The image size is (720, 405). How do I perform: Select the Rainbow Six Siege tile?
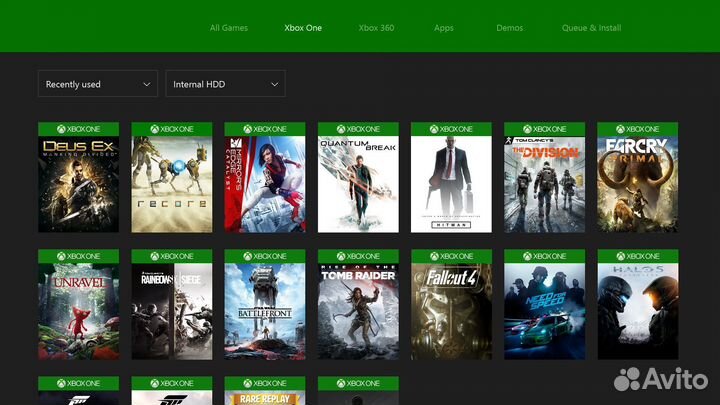[x=172, y=304]
